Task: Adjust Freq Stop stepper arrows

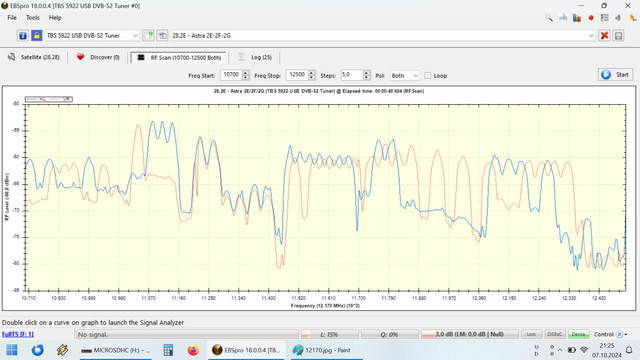Action: point(311,75)
